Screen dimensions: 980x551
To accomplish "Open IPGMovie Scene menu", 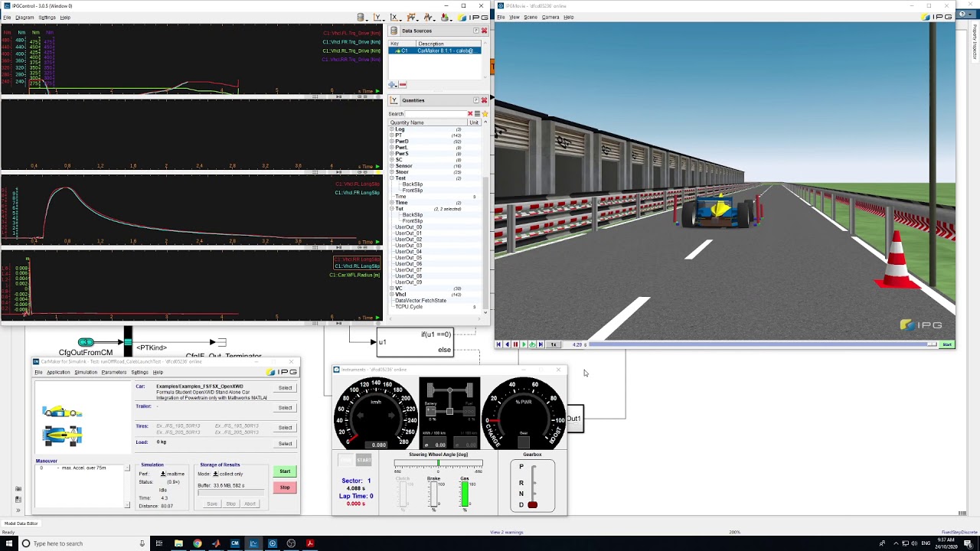I will coord(530,17).
